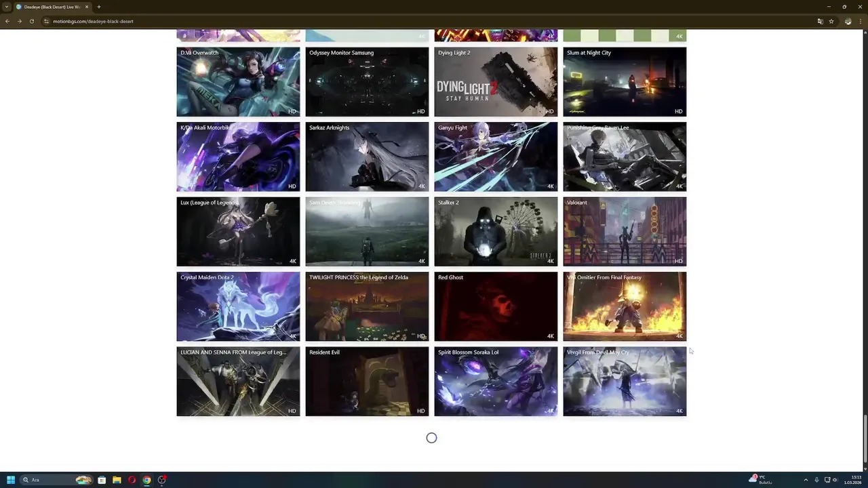Switch to Chrome in the taskbar

[146, 480]
